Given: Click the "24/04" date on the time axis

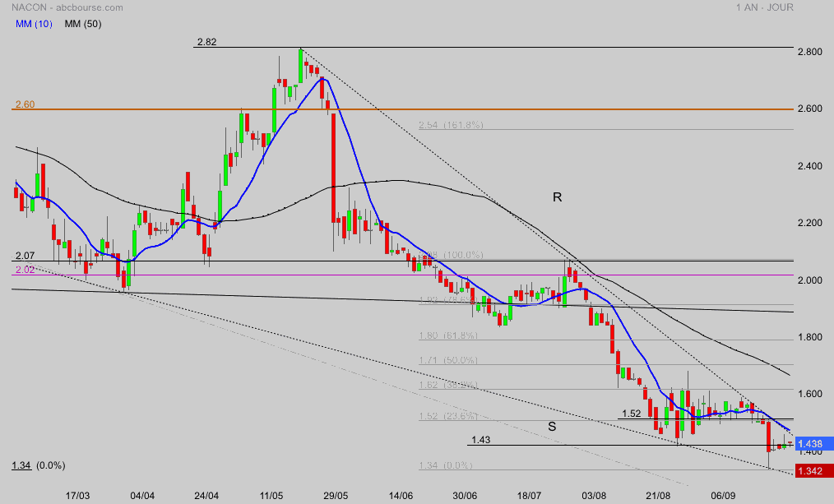Looking at the screenshot, I should point(206,496).
